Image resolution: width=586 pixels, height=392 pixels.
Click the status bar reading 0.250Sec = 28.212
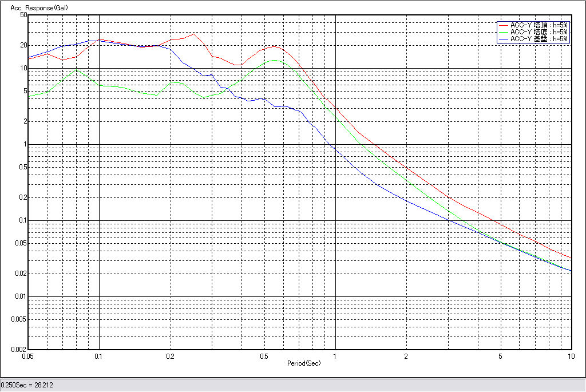click(x=27, y=385)
